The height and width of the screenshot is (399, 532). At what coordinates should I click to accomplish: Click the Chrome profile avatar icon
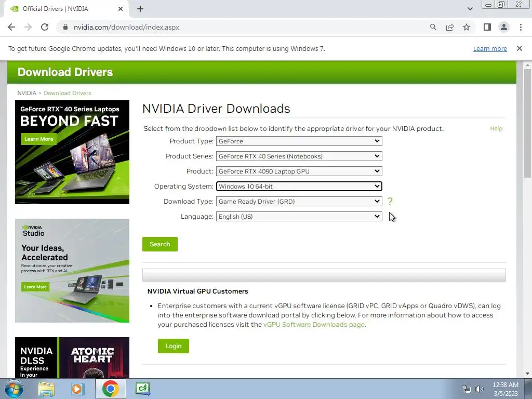pos(504,27)
